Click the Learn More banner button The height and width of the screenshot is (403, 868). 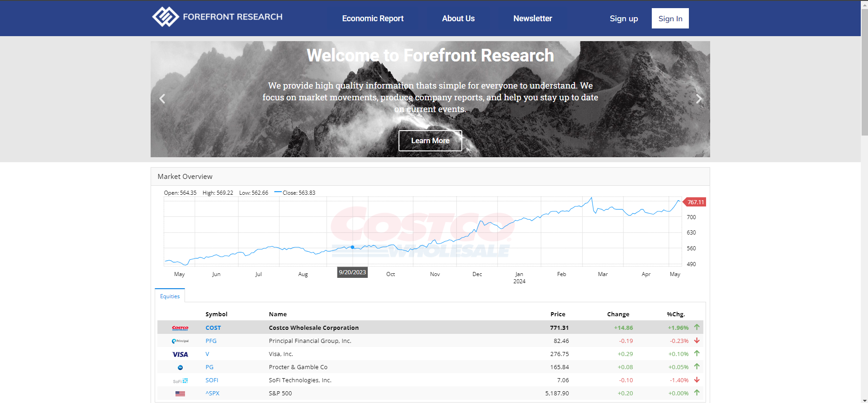click(x=430, y=141)
